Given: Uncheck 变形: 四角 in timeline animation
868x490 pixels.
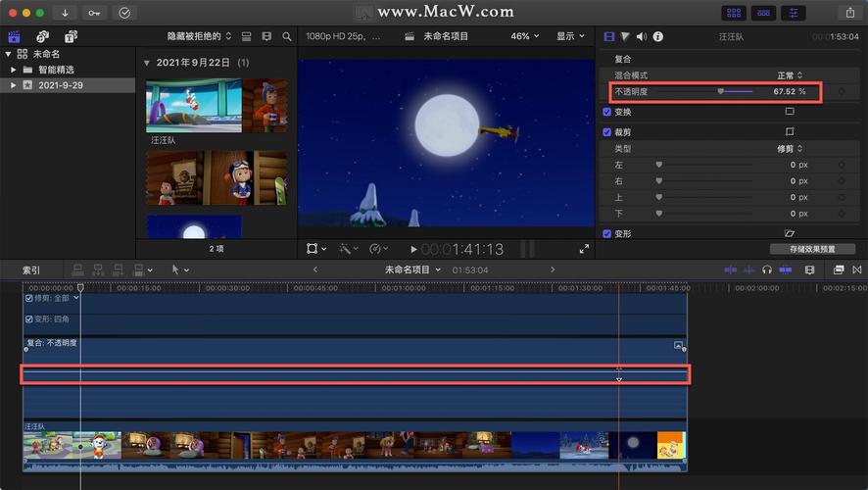Looking at the screenshot, I should (29, 318).
